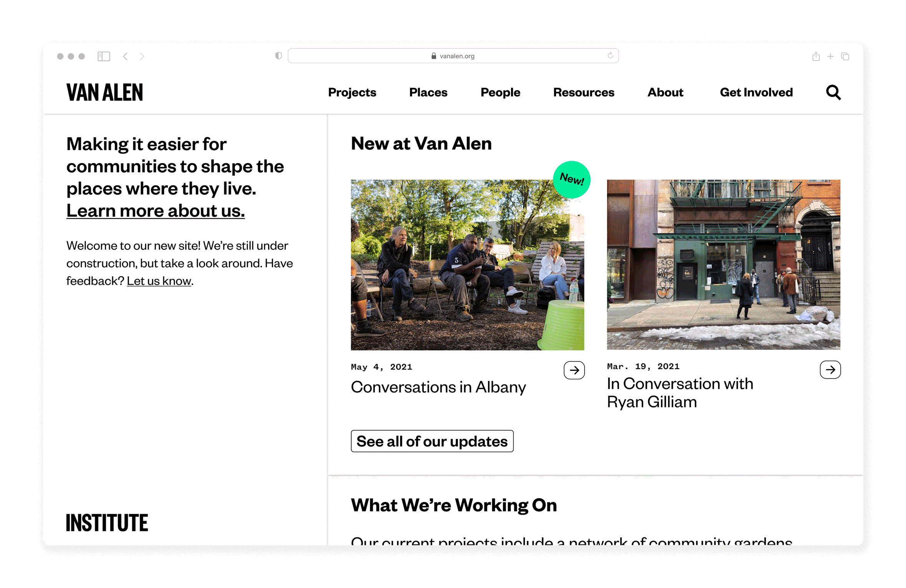Click the browser forward arrow
The image size is (906, 588).
click(142, 56)
